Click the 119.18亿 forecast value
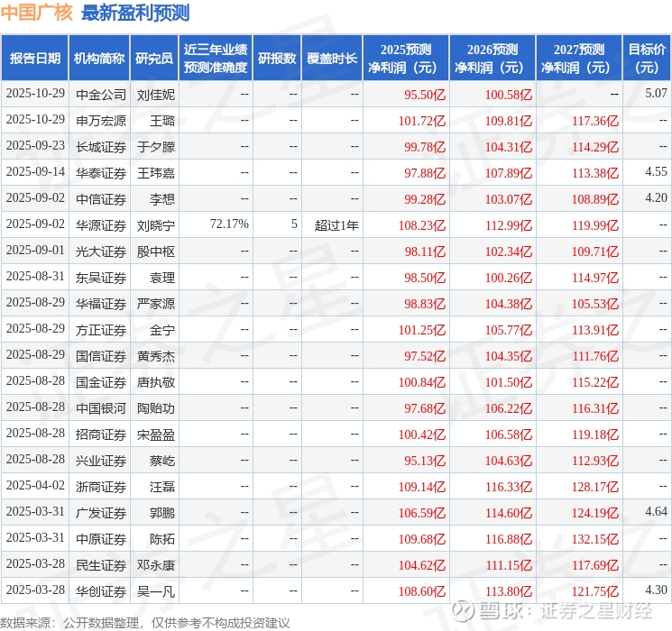Screen dimensions: 672x631 pos(595,434)
